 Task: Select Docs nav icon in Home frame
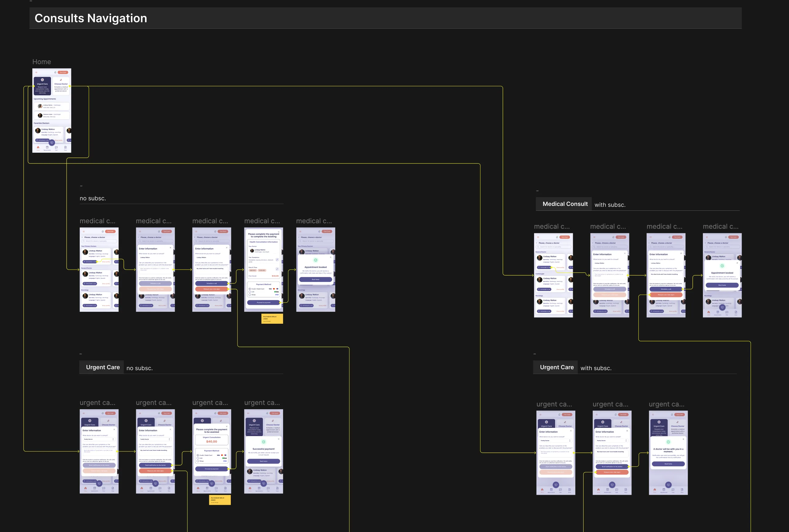click(x=65, y=148)
